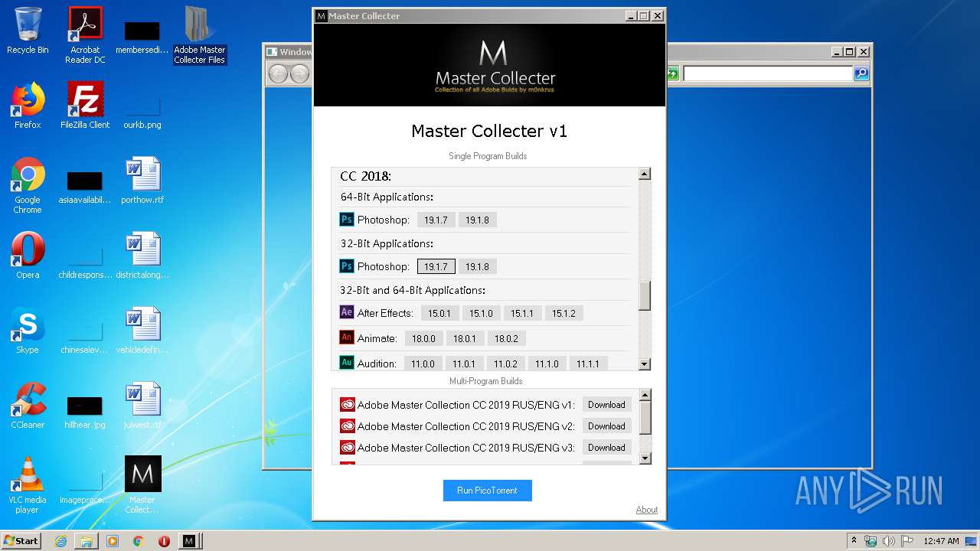This screenshot has height=551, width=980.
Task: Select Animate version 18.0.2
Action: (x=506, y=338)
